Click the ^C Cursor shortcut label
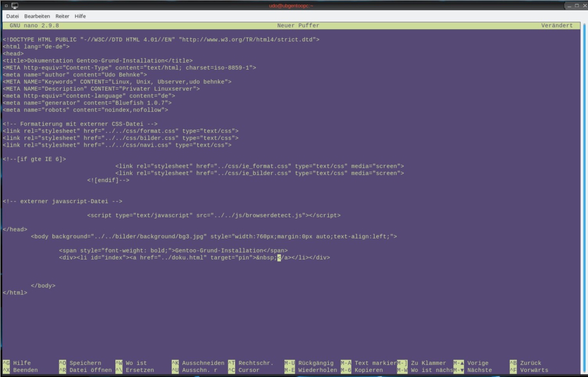 (x=244, y=370)
